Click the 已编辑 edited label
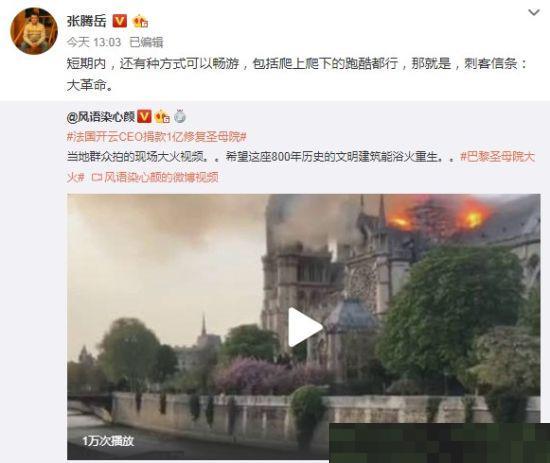Screen dimensions: 550x463 [146, 42]
